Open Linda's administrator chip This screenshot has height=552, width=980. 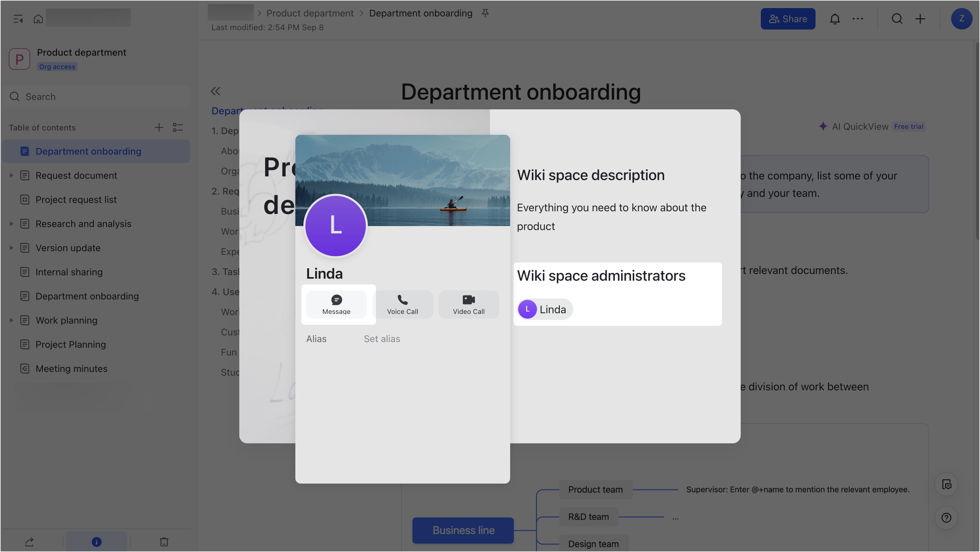click(x=545, y=310)
